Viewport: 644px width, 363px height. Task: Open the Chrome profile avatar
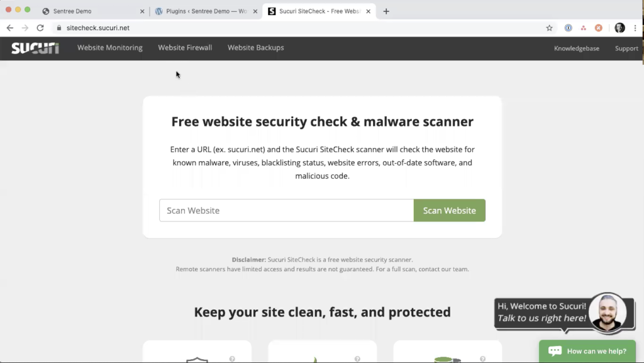click(619, 28)
